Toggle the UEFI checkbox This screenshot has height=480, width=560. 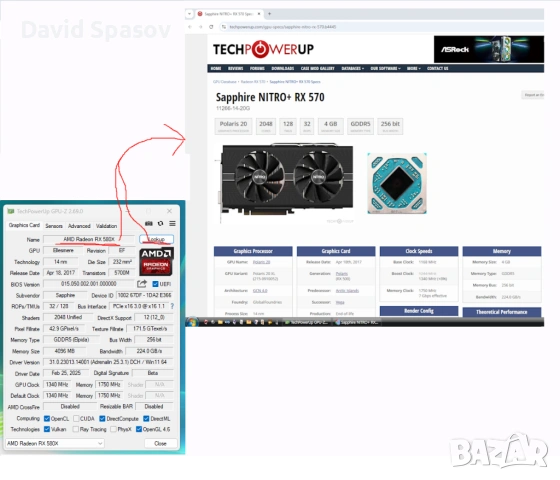(x=155, y=284)
